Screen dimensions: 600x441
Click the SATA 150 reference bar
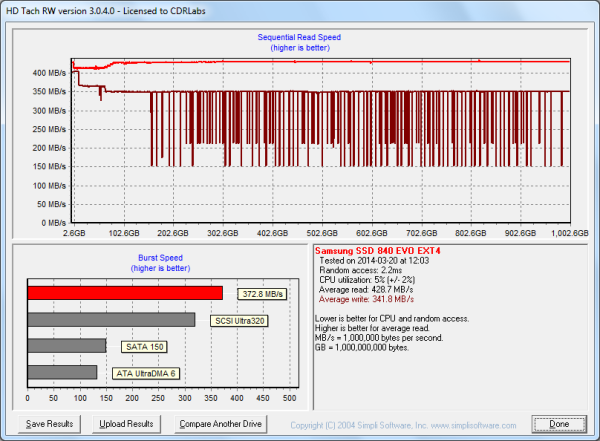(67, 346)
